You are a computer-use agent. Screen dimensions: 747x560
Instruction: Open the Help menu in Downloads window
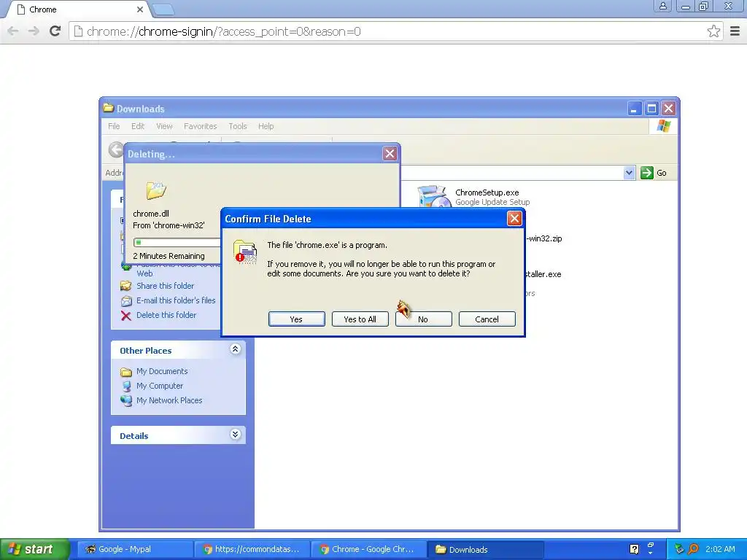(266, 126)
